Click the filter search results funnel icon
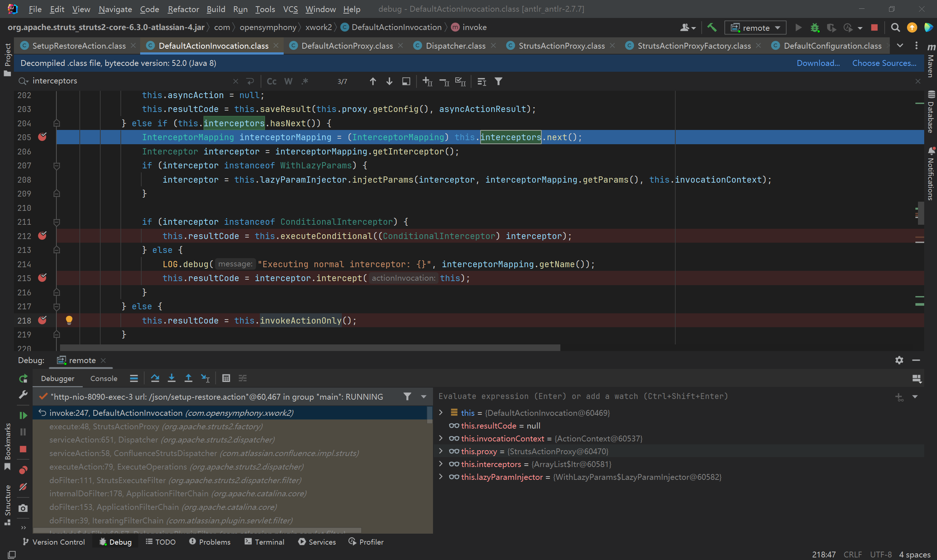Viewport: 937px width, 560px height. click(x=499, y=81)
